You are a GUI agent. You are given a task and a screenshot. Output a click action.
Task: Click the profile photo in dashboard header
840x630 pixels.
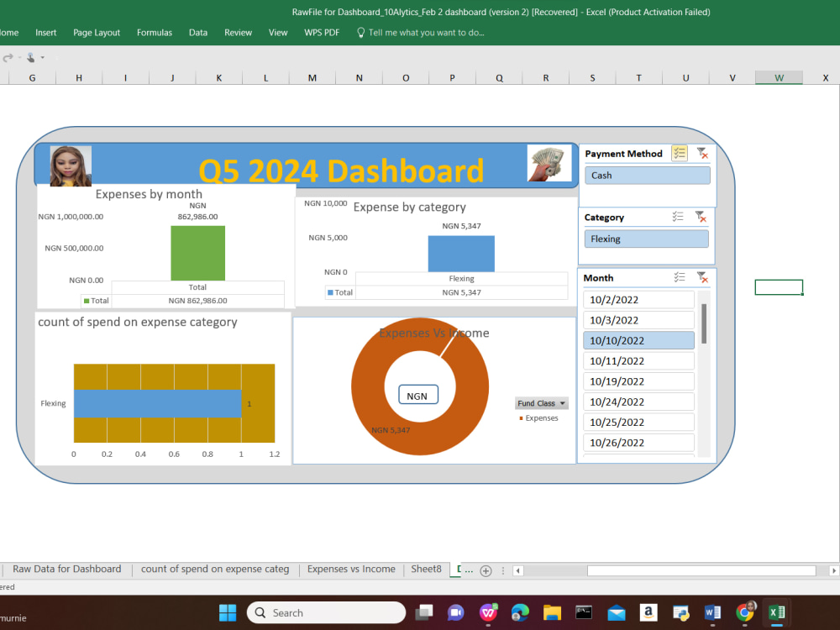[x=71, y=166]
